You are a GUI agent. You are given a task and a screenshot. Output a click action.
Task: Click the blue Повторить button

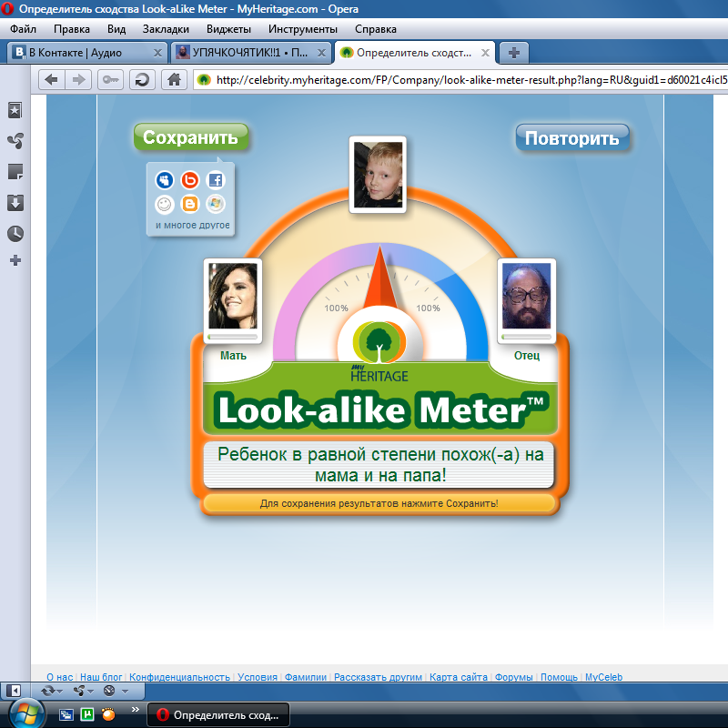(572, 138)
